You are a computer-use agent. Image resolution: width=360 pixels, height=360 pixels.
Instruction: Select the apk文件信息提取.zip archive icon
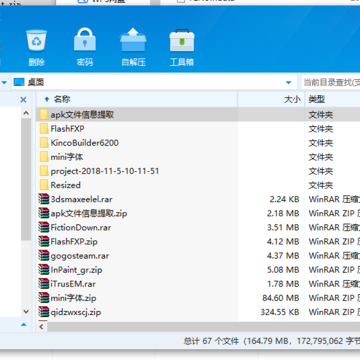click(x=44, y=213)
